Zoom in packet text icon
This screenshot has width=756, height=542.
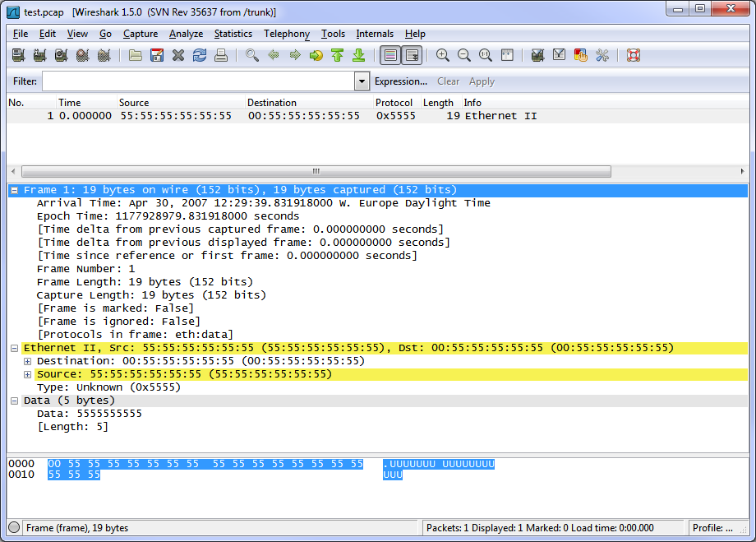(x=443, y=55)
